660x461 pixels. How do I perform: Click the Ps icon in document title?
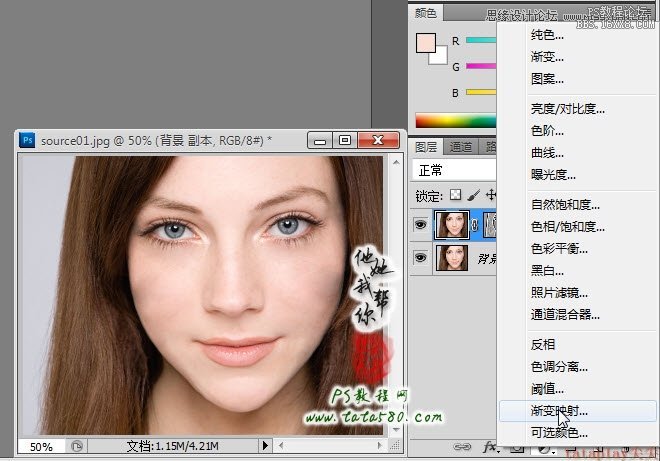tap(27, 140)
